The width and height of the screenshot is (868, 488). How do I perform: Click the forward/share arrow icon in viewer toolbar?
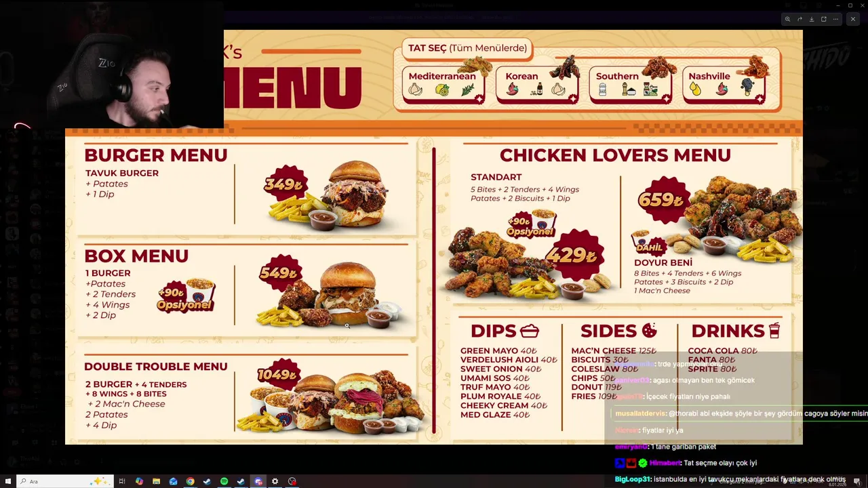[800, 19]
